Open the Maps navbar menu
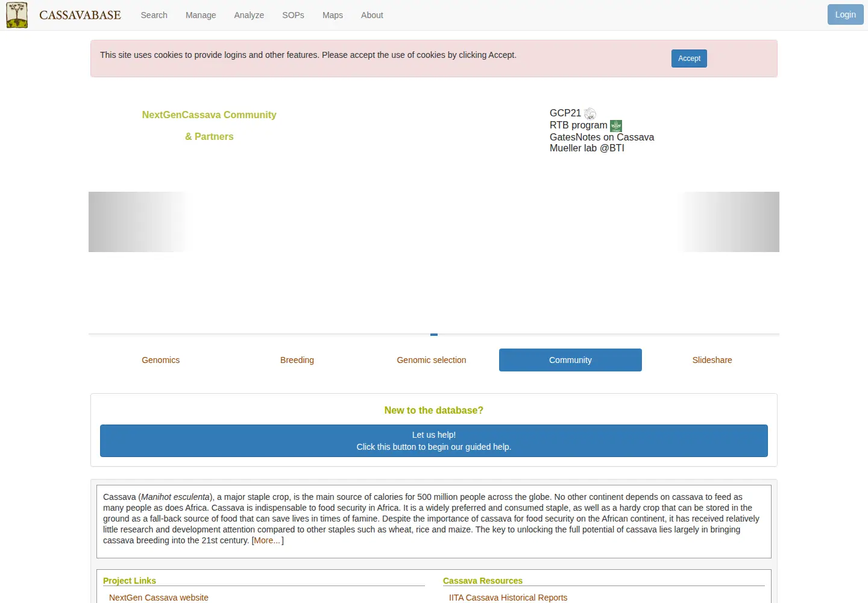 coord(333,15)
